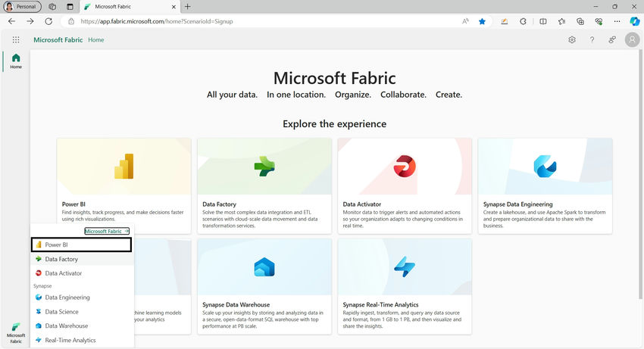The width and height of the screenshot is (644, 349).
Task: Open browser Extensions icon
Action: (523, 21)
